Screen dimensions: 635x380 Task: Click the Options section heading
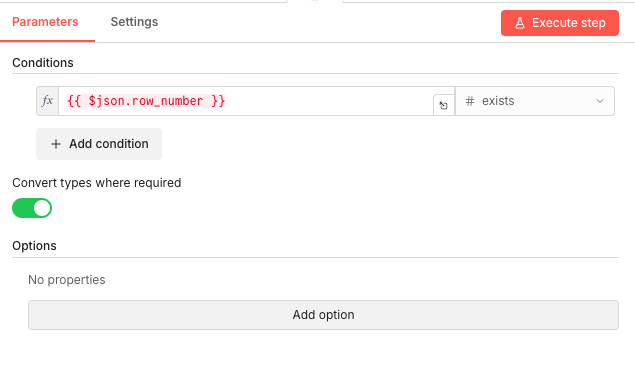(x=34, y=246)
